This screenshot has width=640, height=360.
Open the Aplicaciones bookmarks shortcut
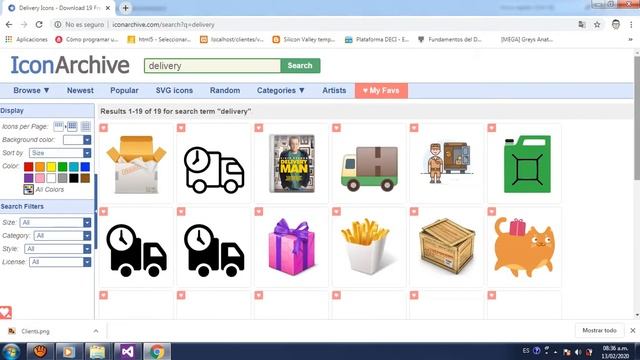[27, 40]
